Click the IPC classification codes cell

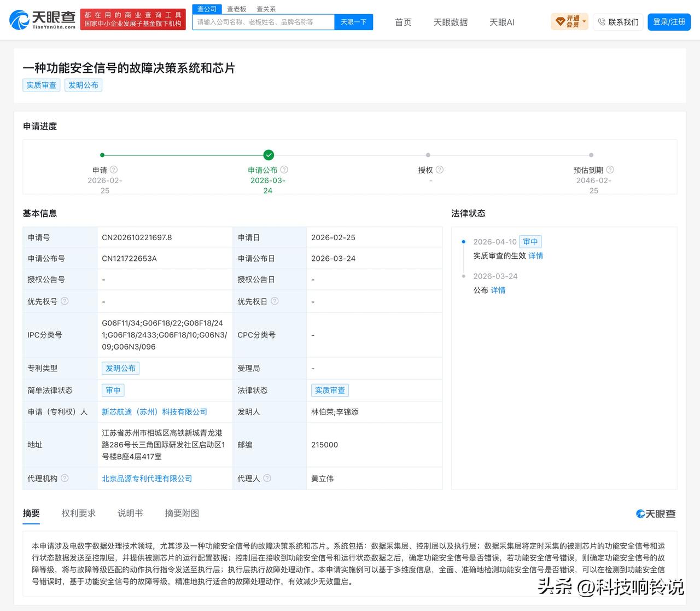[x=165, y=335]
